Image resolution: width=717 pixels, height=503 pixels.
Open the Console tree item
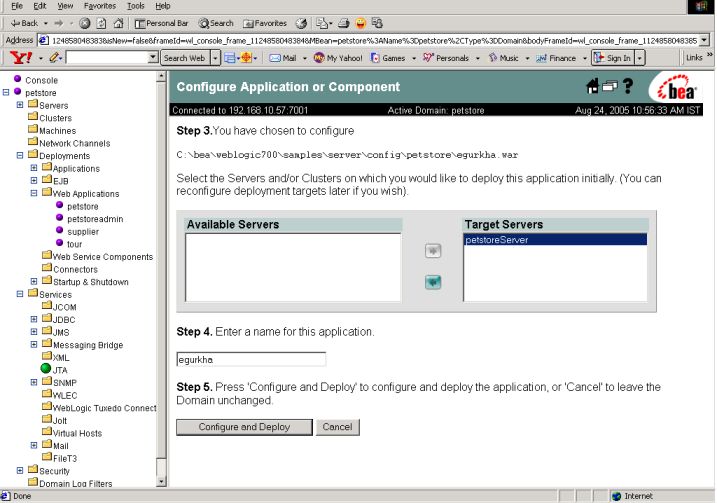point(41,80)
